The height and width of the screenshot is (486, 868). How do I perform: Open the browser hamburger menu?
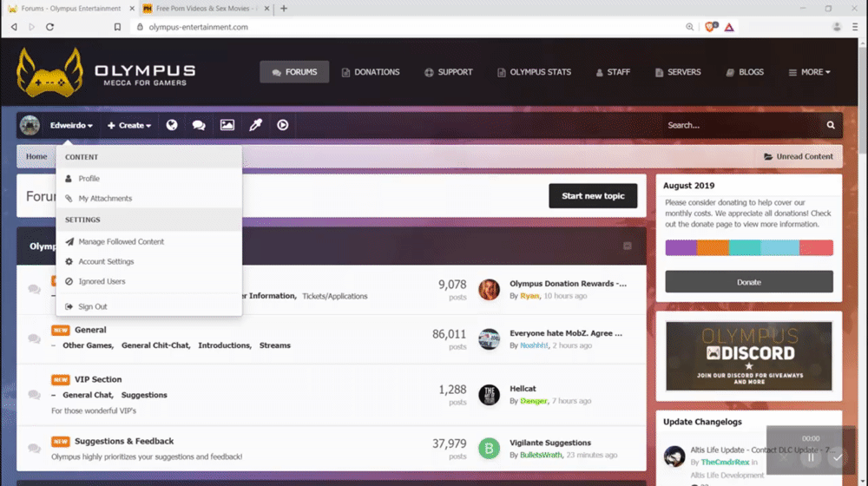(x=855, y=27)
